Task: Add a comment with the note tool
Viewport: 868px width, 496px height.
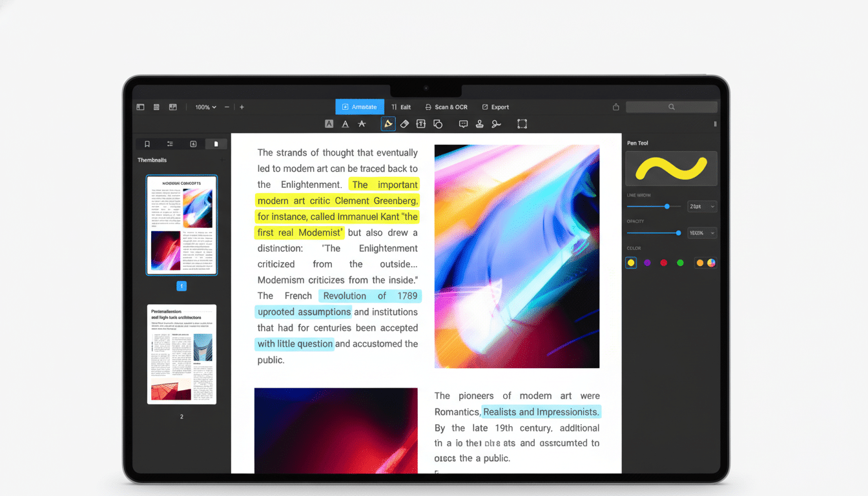Action: click(463, 123)
